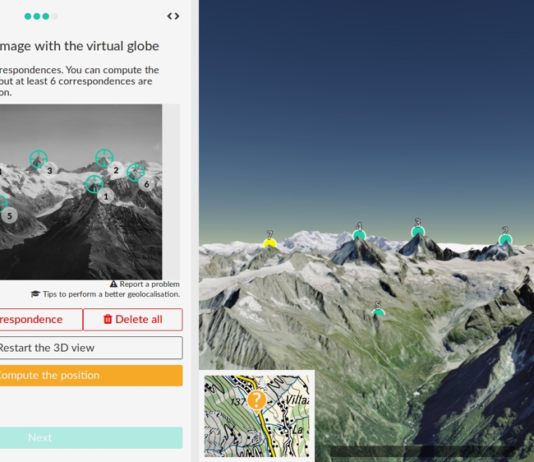This screenshot has height=462, width=534.
Task: Select crosshair marker 2 on the photo
Action: [104, 158]
